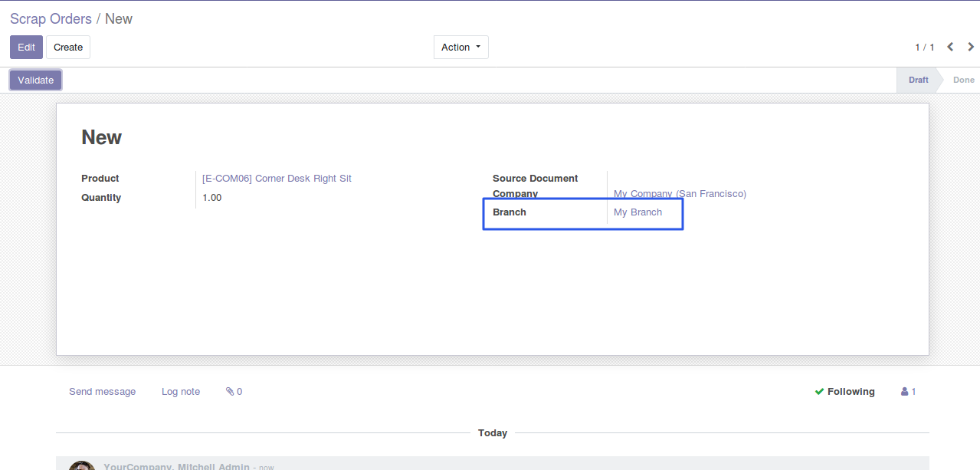Open attachments paperclip icon
Screen dimensions: 980x470
(x=230, y=391)
